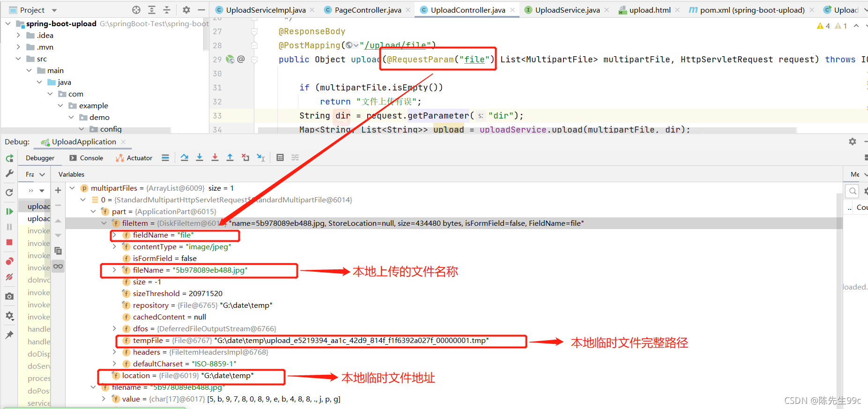Expand the .idea folder
The height and width of the screenshot is (409, 868).
pos(18,35)
